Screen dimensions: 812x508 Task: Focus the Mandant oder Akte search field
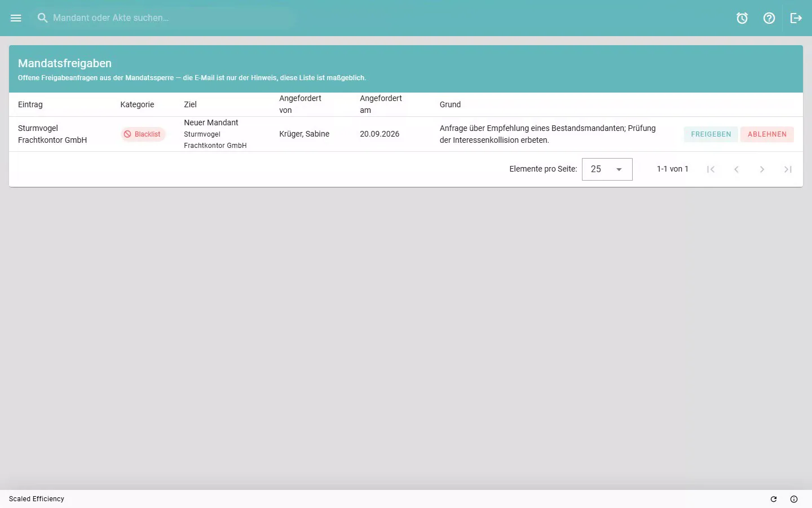tap(164, 18)
